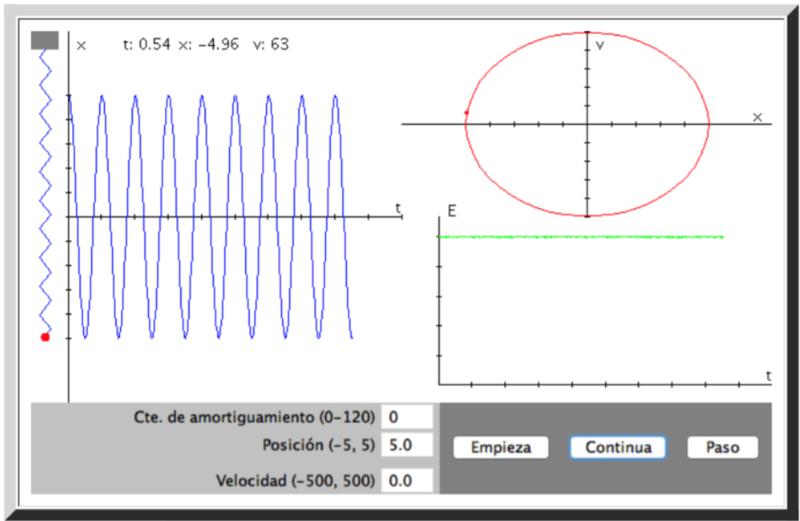Click the 'Cte. de amortiguamiento (0-120)' label
Screen dimensions: 800x521
253,417
